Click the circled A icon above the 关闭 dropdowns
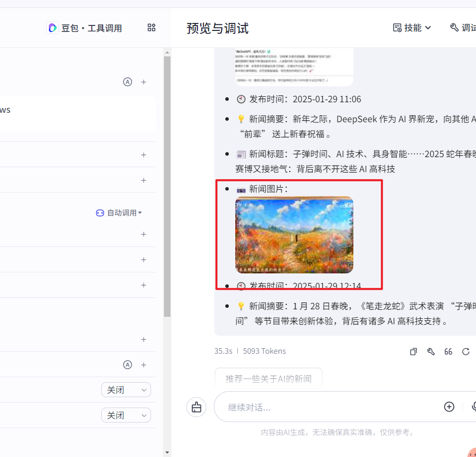Screen dimensions: 476x457 (x=128, y=365)
